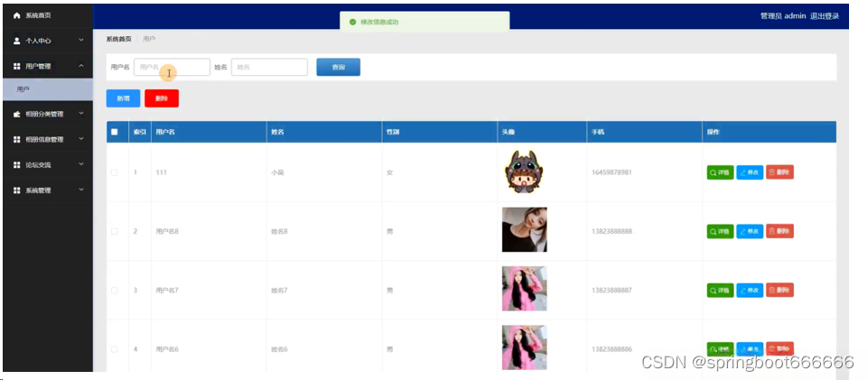Expand the 相册信息管理 chevron
Image resolution: width=868 pixels, height=380 pixels.
point(81,139)
